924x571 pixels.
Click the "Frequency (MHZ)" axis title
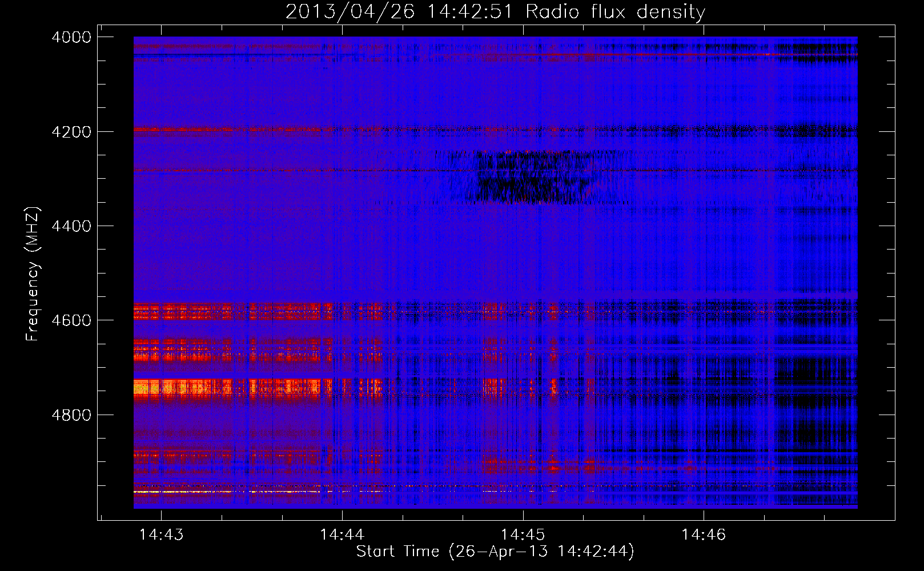[33, 274]
